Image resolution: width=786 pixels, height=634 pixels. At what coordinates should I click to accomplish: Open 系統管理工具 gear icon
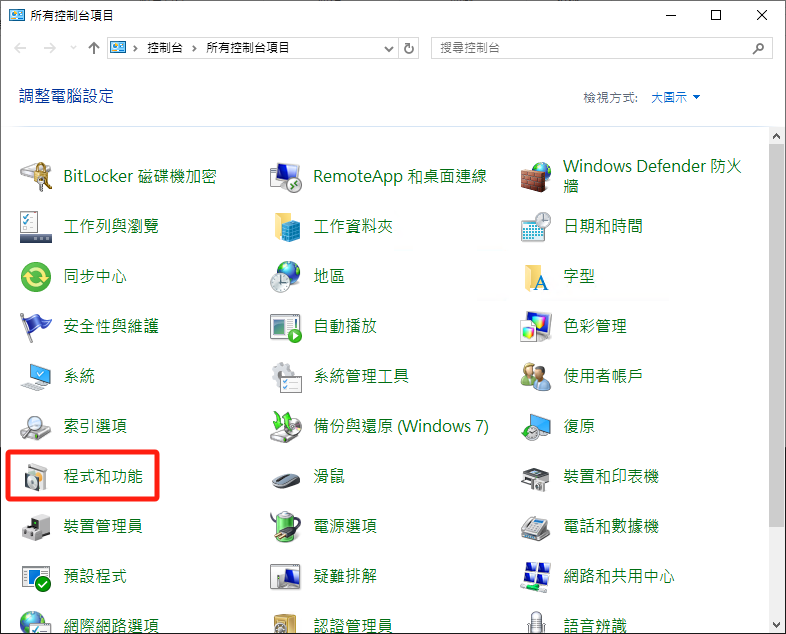[x=286, y=377]
